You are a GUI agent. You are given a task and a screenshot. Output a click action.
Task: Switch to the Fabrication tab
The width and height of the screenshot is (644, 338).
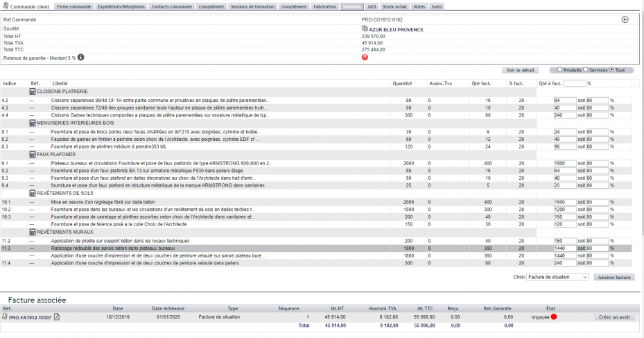pos(325,6)
